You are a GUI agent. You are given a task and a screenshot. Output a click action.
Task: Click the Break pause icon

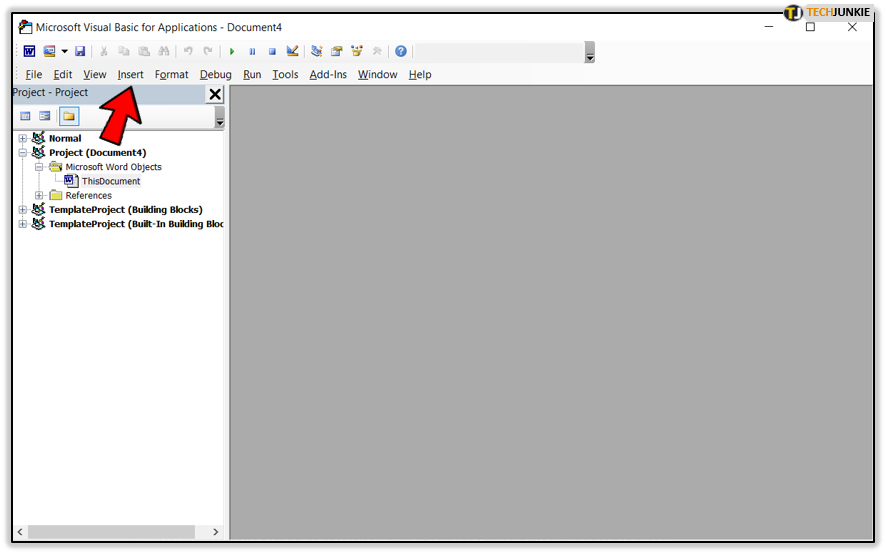(252, 51)
